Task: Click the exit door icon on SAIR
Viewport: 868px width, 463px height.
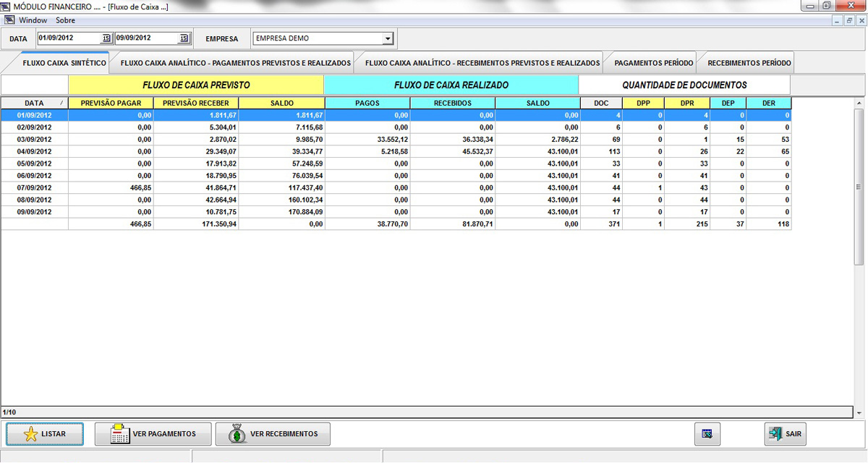Action: pos(775,434)
